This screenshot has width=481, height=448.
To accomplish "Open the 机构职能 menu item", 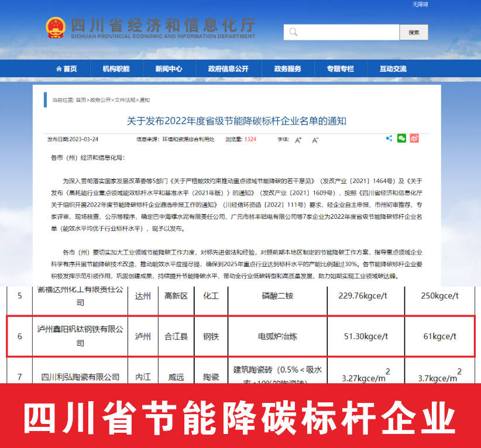I will [x=116, y=68].
